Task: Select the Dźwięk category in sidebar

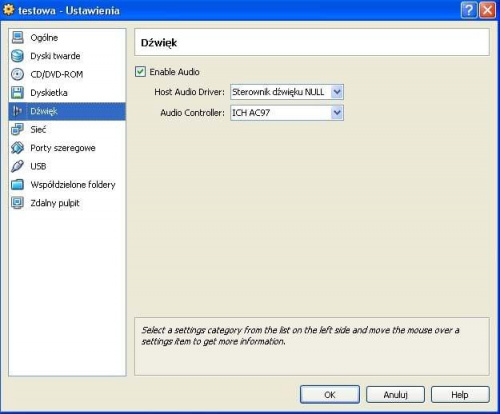Action: click(x=67, y=111)
